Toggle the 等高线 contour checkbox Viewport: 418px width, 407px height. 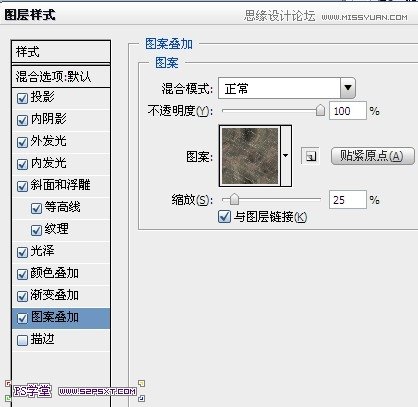click(x=36, y=208)
